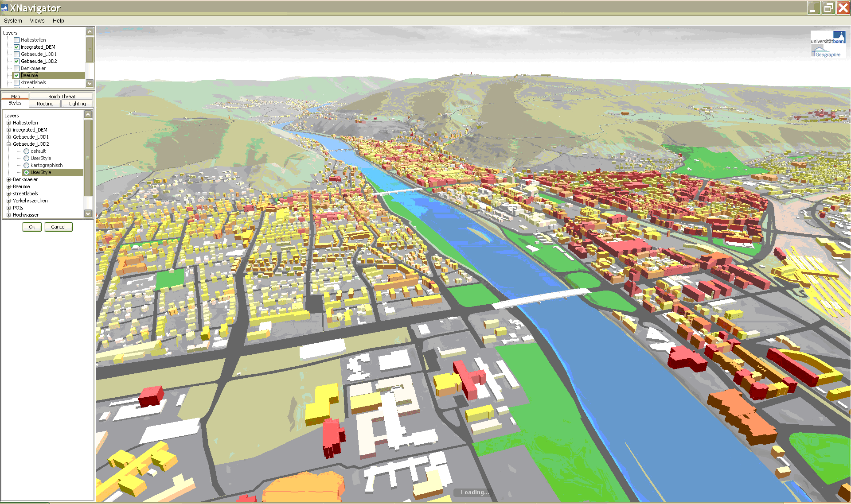Click the Universität Bonn Geographie logo
Screen dimensions: 851x504
[x=828, y=44]
